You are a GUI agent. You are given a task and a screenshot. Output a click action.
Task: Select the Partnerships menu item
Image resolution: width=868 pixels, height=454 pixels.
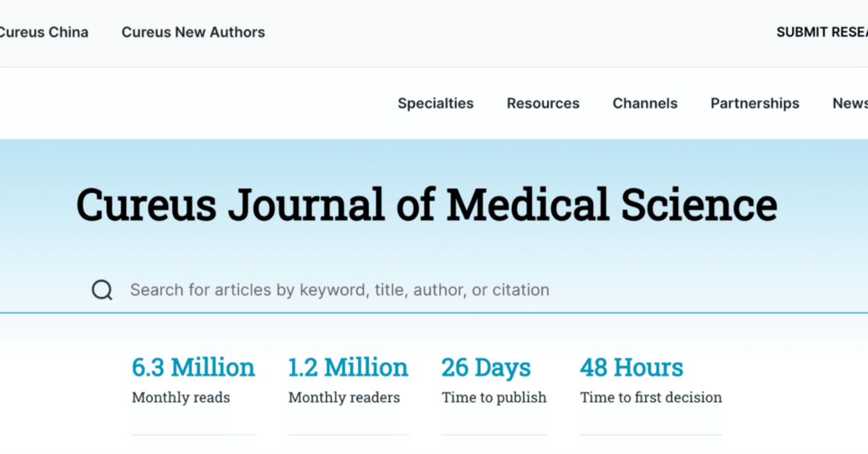tap(754, 103)
